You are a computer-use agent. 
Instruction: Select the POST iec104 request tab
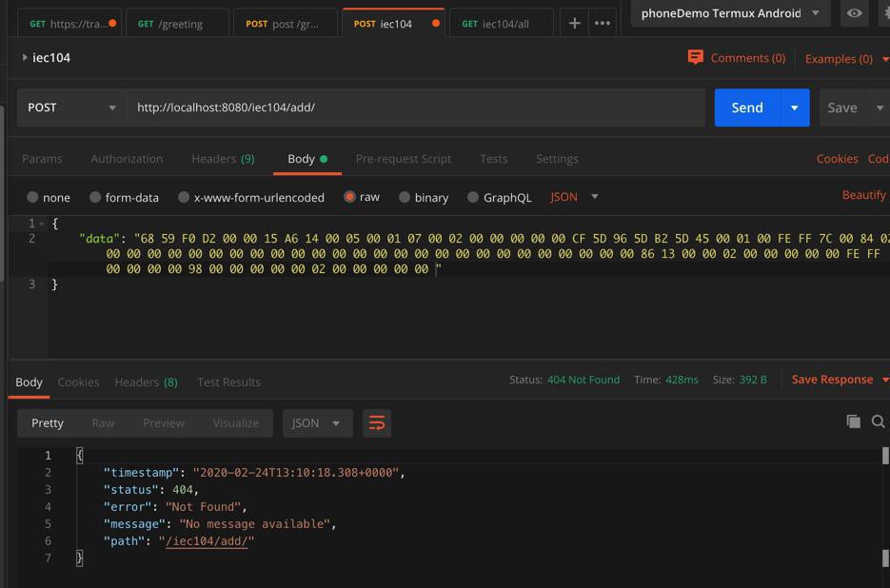393,23
